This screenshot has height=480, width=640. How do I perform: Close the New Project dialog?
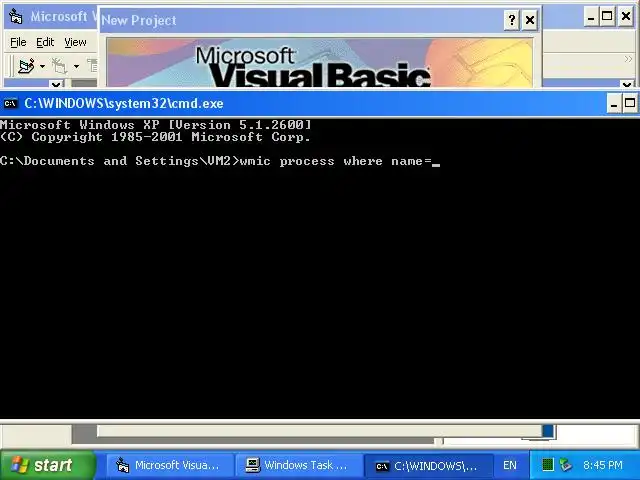pos(530,20)
